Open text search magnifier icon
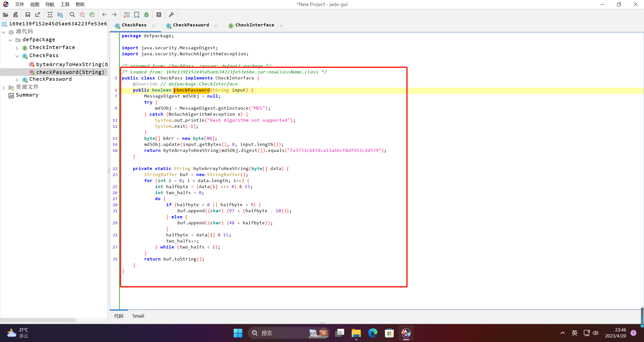 tap(72, 15)
